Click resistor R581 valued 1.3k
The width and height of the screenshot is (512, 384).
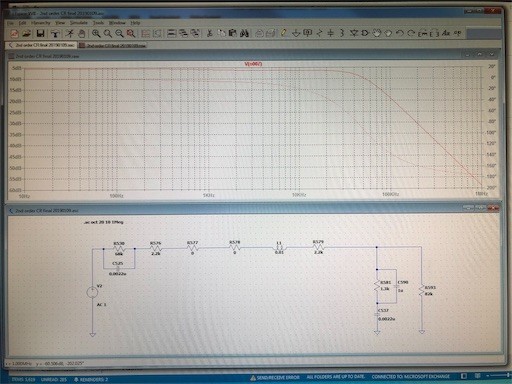377,286
